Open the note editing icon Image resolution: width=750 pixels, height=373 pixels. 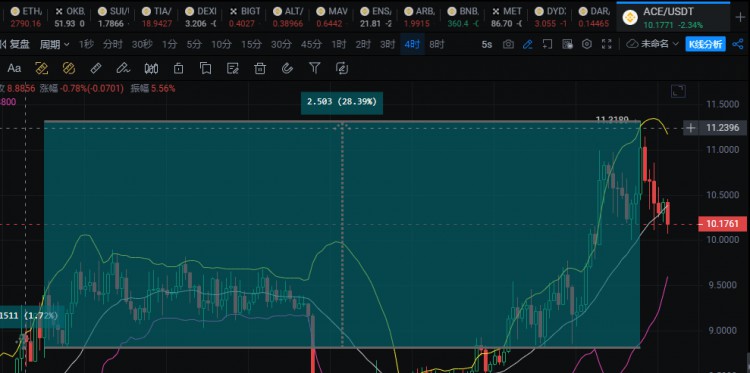[x=233, y=68]
